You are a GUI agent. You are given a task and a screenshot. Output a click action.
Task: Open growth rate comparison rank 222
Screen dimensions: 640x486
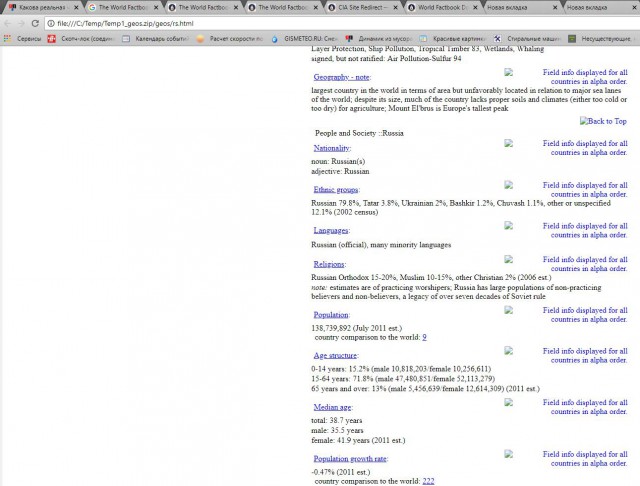428,482
